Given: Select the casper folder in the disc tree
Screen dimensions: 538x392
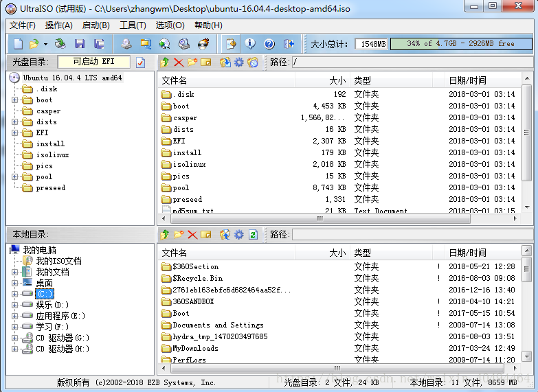Looking at the screenshot, I should tap(48, 111).
